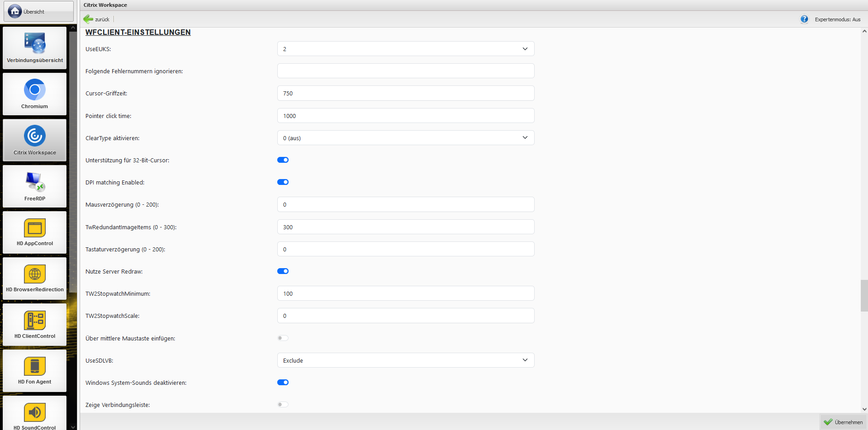Click the Folgende Fehlernummern ignorieren field
Viewport: 868px width, 430px height.
[406, 71]
